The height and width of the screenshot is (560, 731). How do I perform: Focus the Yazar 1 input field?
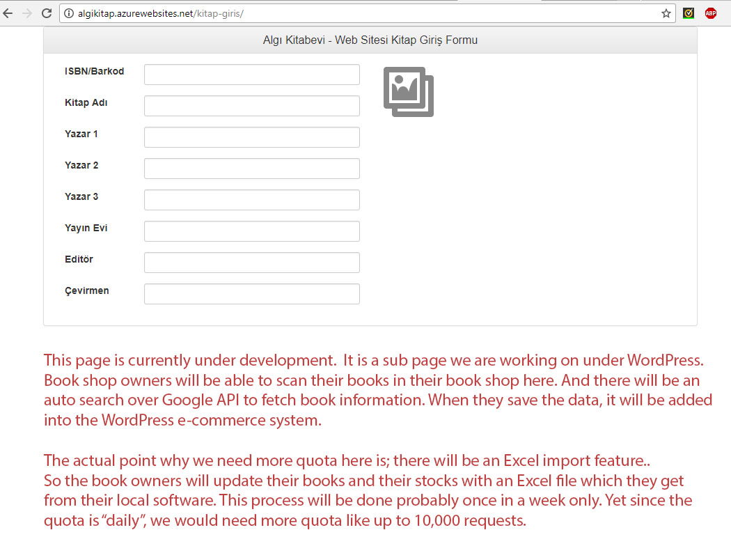pyautogui.click(x=252, y=137)
